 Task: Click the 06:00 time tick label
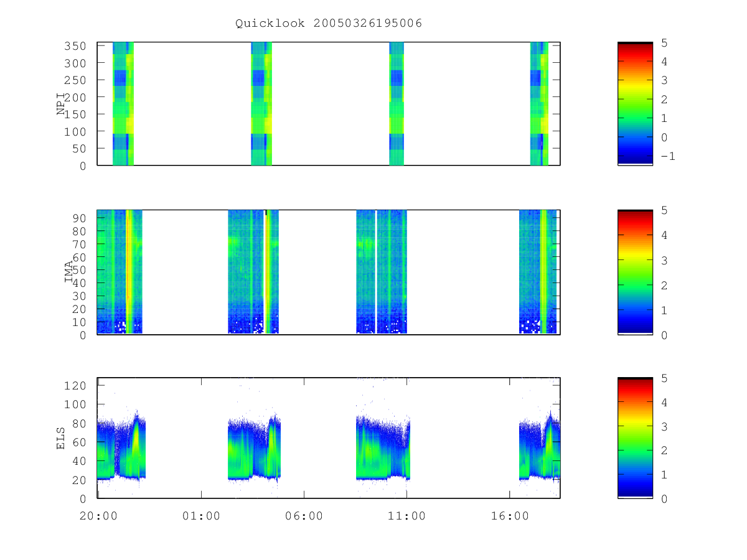coord(304,516)
